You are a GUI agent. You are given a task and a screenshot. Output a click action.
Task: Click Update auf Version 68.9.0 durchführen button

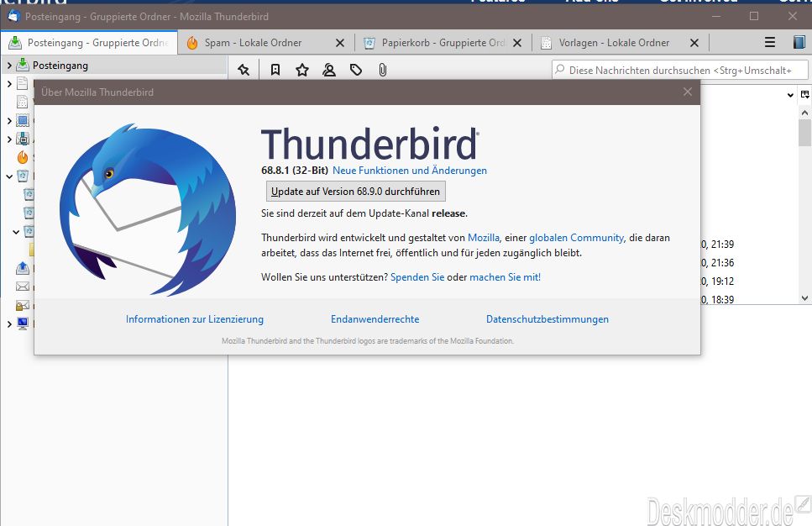356,192
